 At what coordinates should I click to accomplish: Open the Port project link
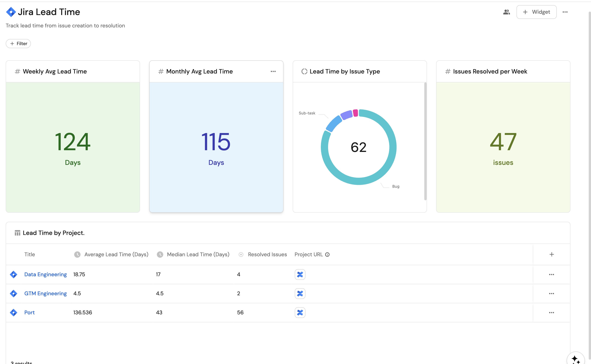pyautogui.click(x=29, y=312)
